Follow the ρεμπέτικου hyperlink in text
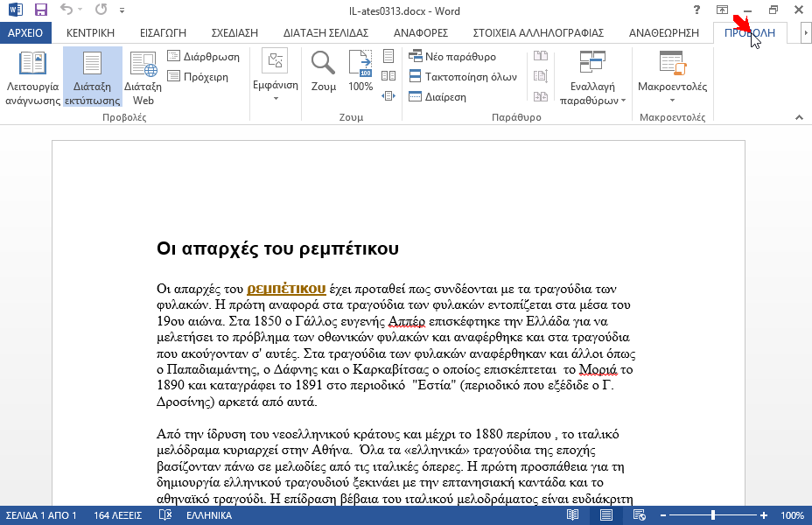Screen dimensions: 812x525 (x=286, y=289)
